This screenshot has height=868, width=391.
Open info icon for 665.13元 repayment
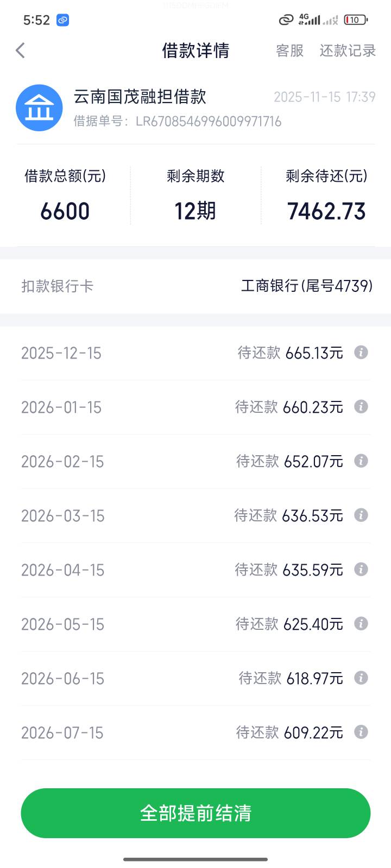(x=361, y=353)
